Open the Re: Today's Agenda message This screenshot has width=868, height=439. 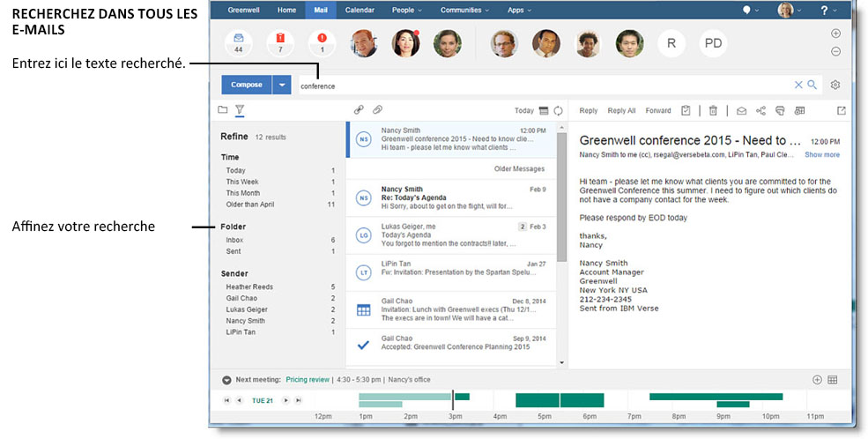click(x=450, y=197)
